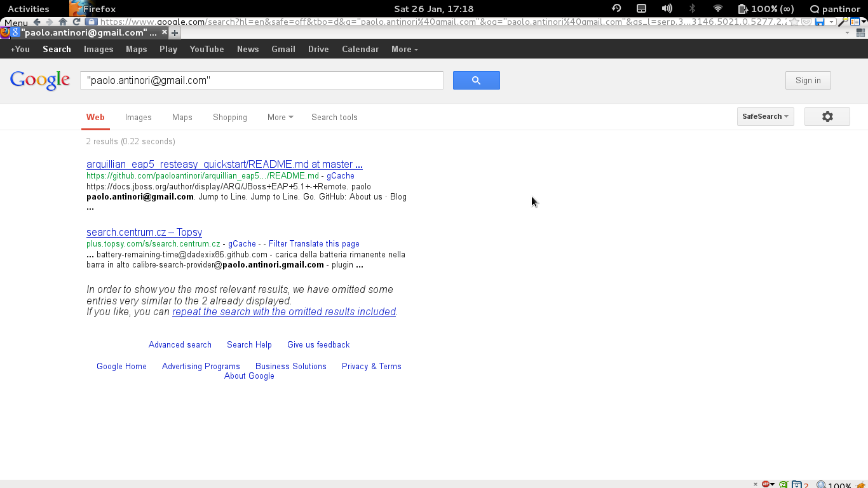Viewport: 868px width, 488px height.
Task: Open the pantinor user menu
Action: click(x=835, y=9)
